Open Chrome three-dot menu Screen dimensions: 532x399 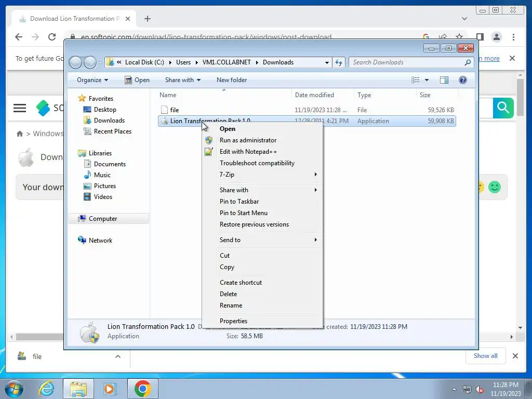pos(513,37)
